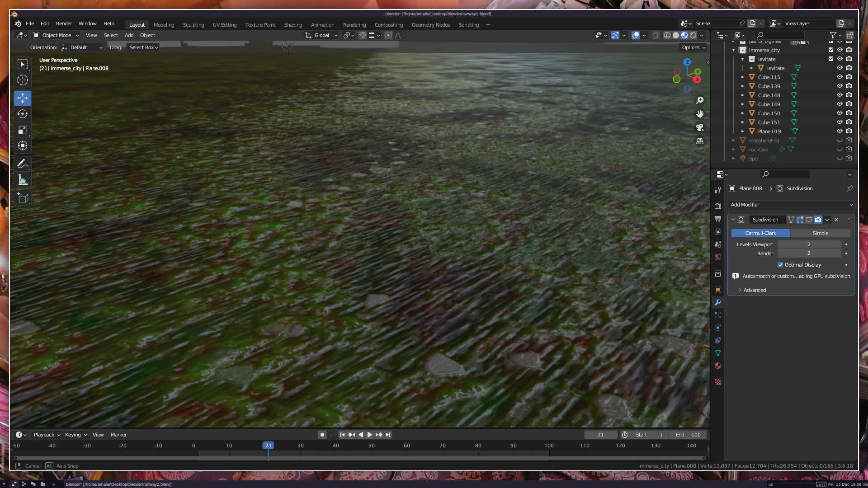Expand the Advanced subdivision section
The width and height of the screenshot is (868, 488).
[755, 290]
